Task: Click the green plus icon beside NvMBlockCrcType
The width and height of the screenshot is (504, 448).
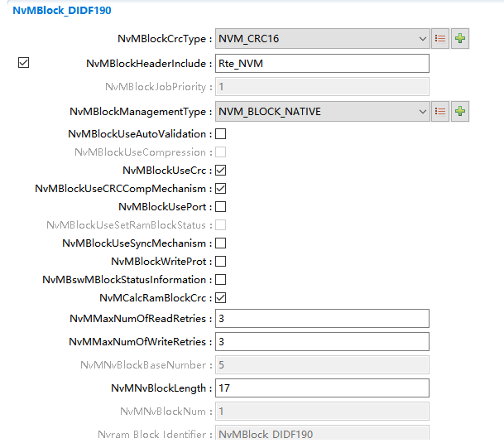Action: [460, 39]
